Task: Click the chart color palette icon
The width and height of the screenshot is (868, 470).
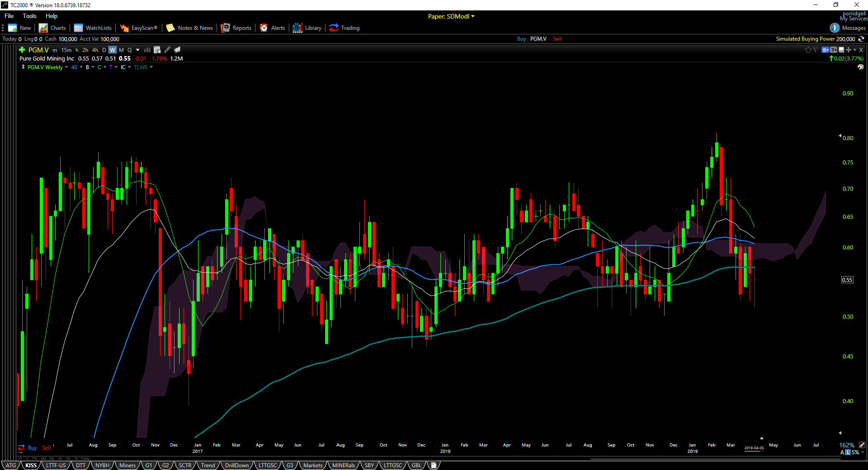Action: pyautogui.click(x=860, y=67)
